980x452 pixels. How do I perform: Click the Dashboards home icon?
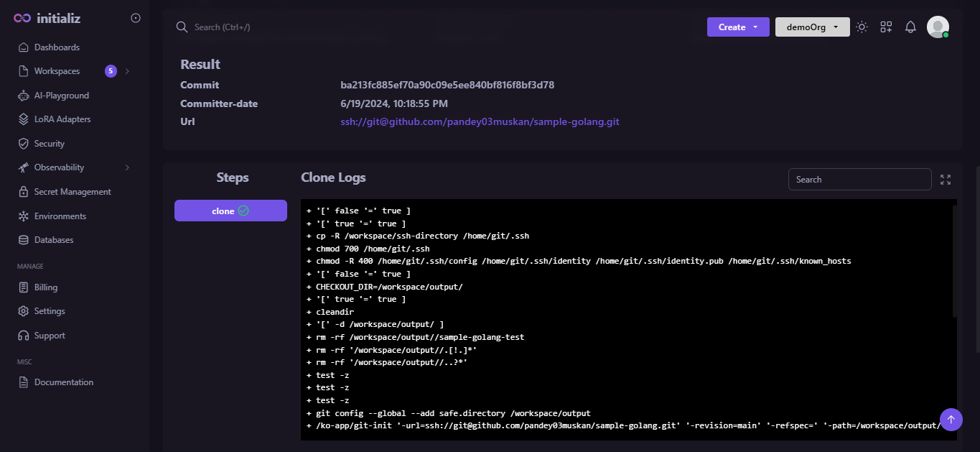tap(22, 47)
